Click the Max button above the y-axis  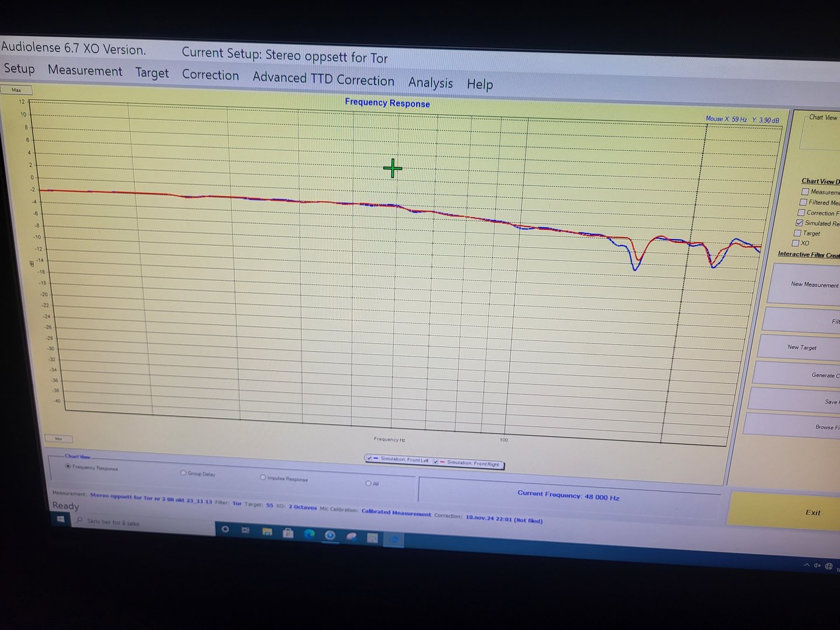16,90
